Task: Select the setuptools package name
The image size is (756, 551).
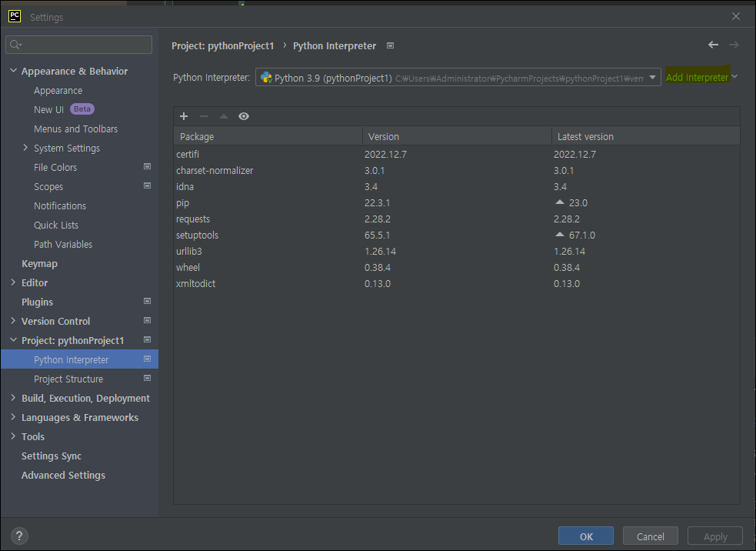Action: pos(197,235)
